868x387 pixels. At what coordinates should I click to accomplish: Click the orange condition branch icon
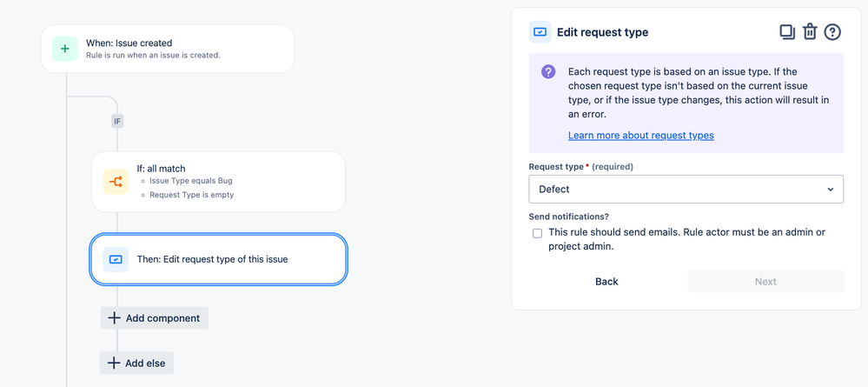pos(116,182)
